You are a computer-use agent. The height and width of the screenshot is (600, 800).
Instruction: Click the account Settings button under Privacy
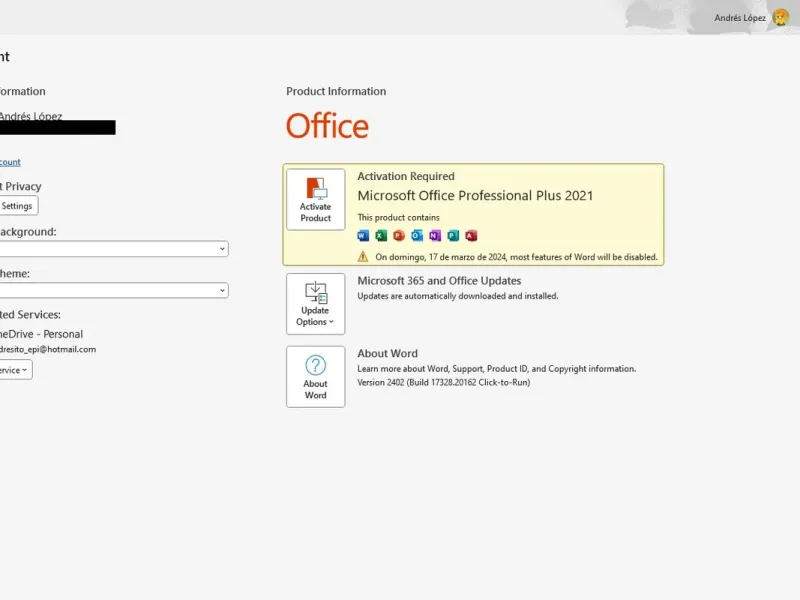[18, 206]
